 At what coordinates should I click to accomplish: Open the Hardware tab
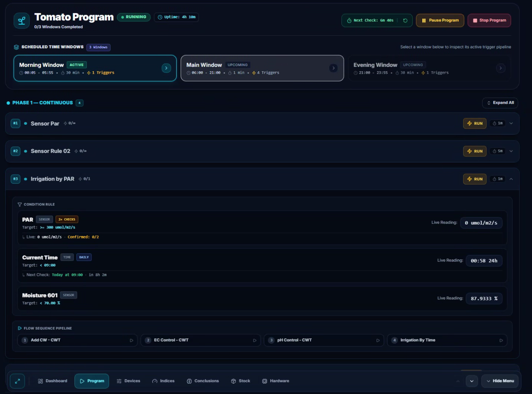click(276, 381)
